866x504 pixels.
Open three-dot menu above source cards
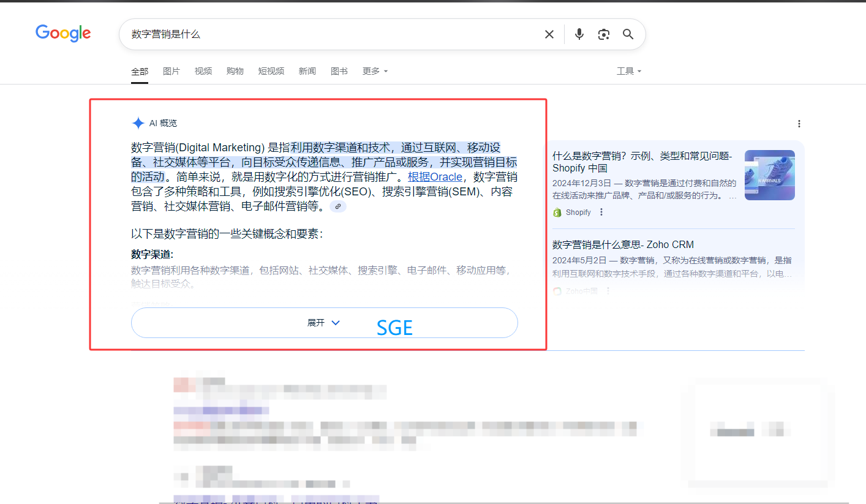pos(799,124)
